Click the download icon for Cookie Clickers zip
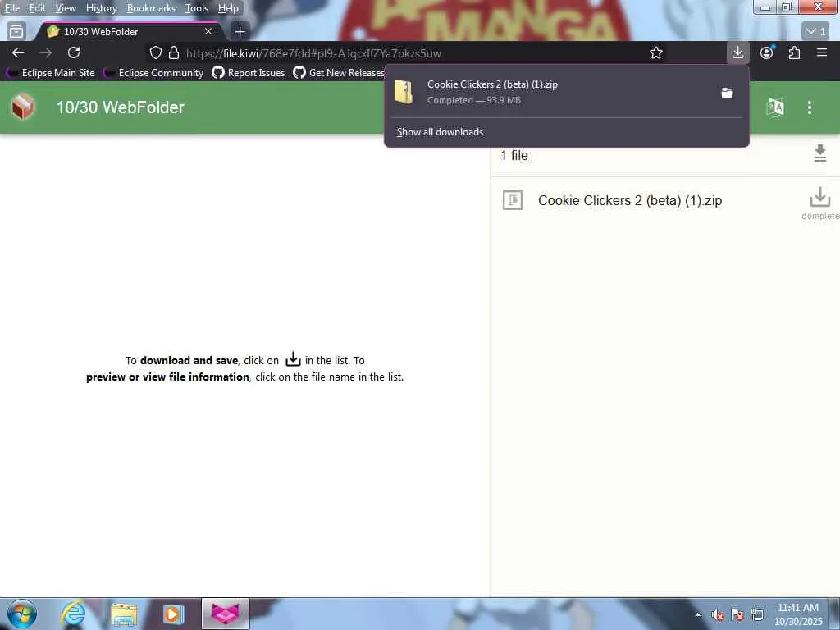The width and height of the screenshot is (840, 630). pos(819,198)
